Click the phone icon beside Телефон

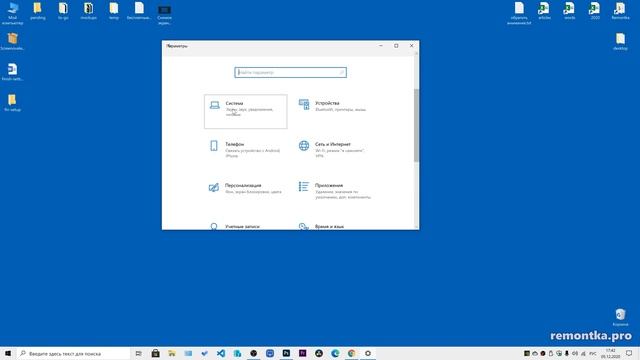pos(214,145)
